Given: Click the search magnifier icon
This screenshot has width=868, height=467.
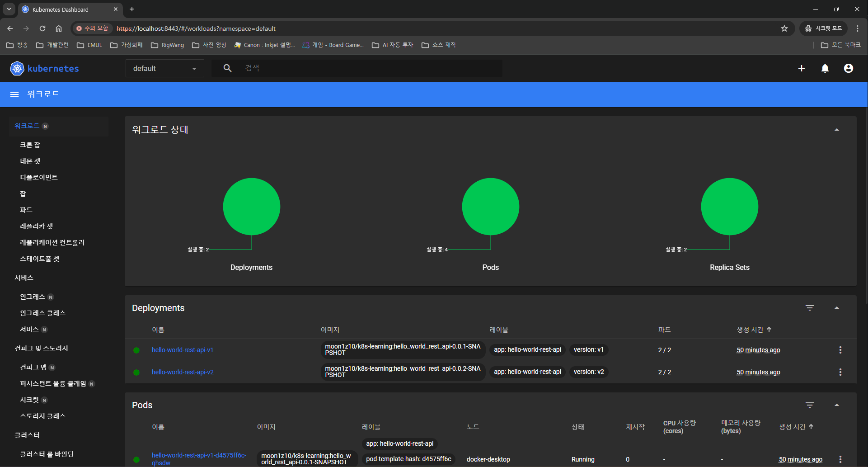Looking at the screenshot, I should [x=227, y=68].
